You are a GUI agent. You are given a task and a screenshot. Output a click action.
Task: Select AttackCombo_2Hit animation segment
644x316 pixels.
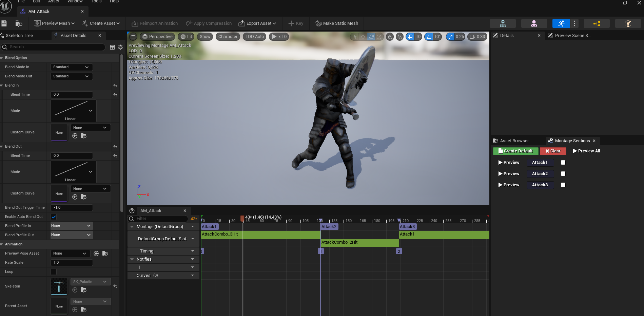(x=360, y=243)
